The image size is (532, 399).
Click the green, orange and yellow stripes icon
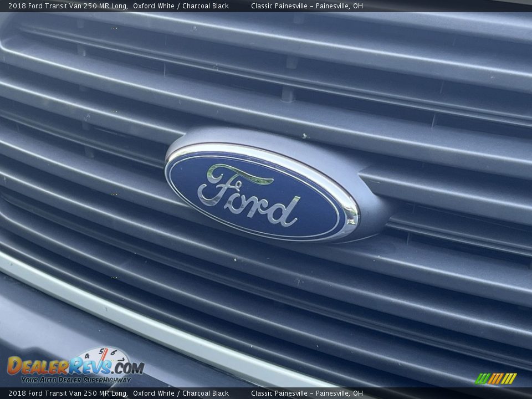(x=495, y=378)
